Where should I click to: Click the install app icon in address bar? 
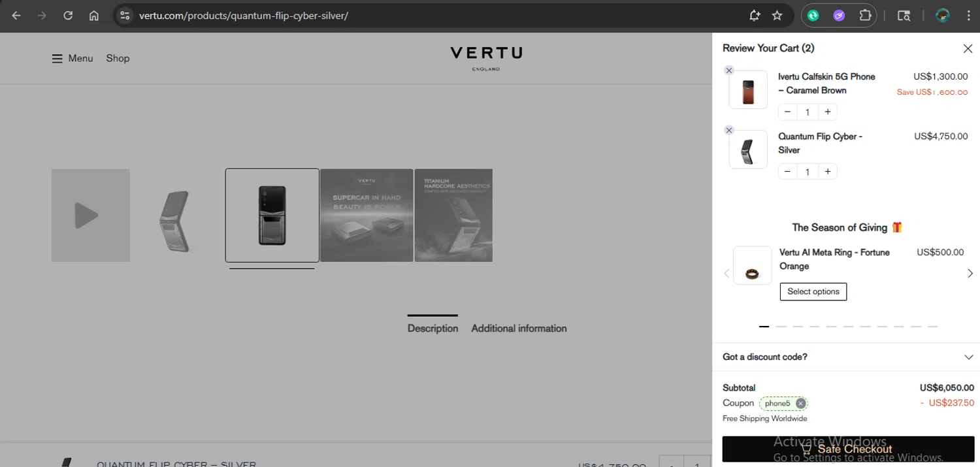point(754,16)
